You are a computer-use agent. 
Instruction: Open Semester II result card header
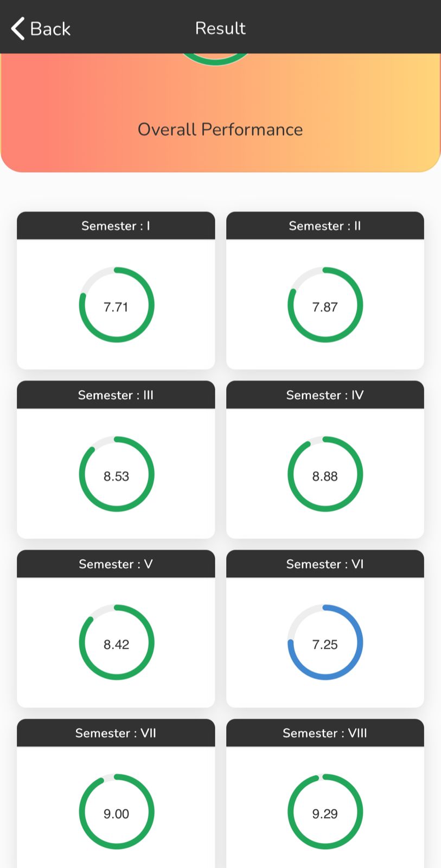[324, 226]
